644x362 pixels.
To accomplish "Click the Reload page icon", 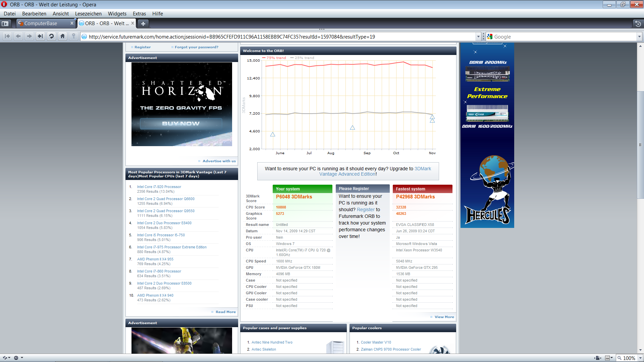I will [51, 37].
